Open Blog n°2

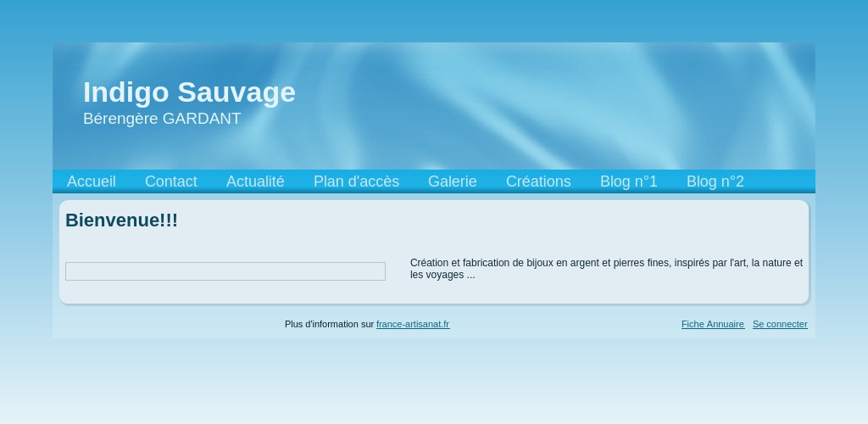(715, 181)
